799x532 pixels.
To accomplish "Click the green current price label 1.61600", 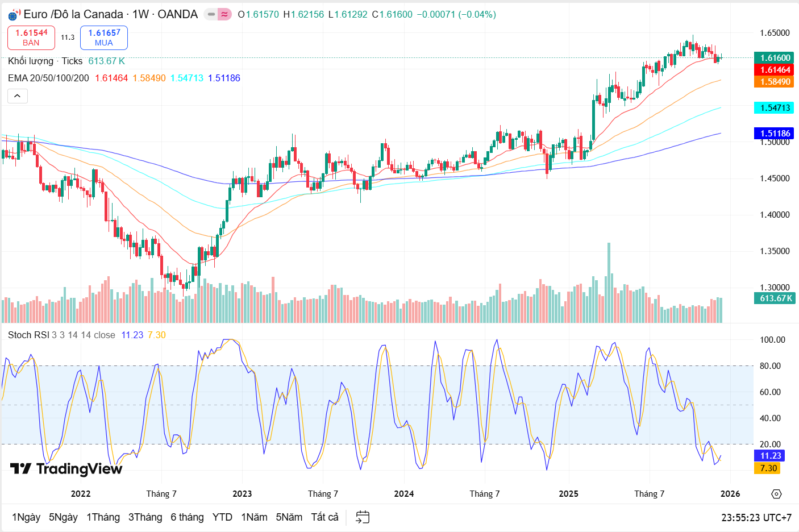I will 775,58.
